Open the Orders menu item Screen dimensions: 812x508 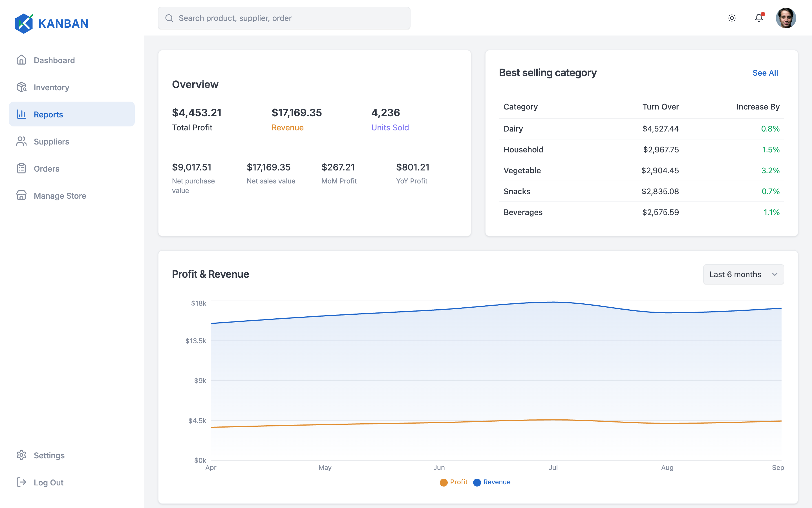(x=72, y=169)
